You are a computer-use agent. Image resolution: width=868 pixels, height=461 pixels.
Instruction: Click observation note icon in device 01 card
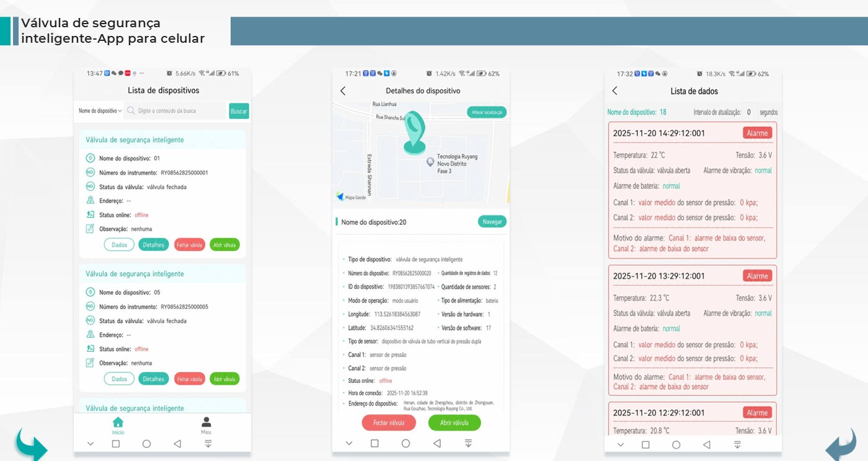90,229
